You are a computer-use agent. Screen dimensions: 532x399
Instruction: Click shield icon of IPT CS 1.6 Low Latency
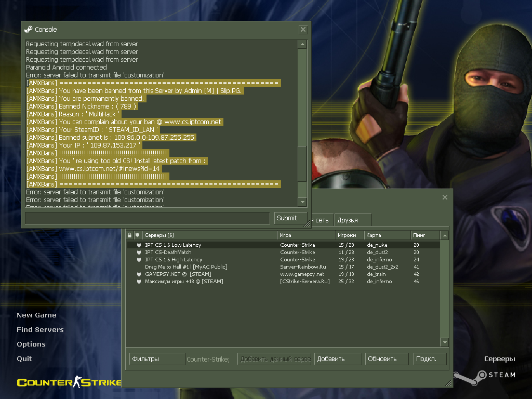[x=139, y=245]
